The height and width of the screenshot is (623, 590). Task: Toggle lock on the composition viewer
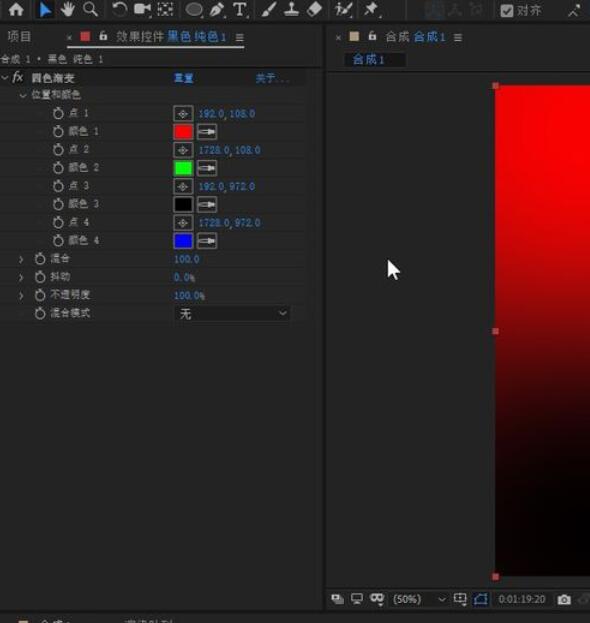[372, 36]
